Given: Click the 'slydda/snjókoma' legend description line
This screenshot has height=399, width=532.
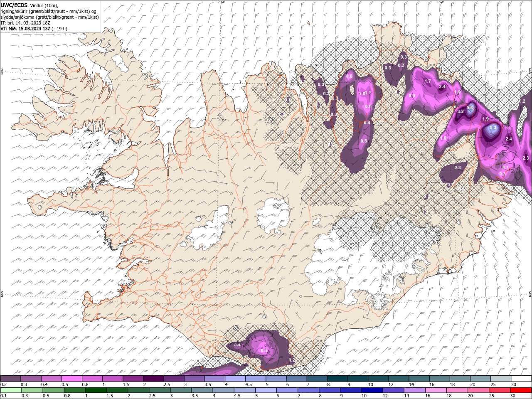Looking at the screenshot, I should pyautogui.click(x=49, y=17).
